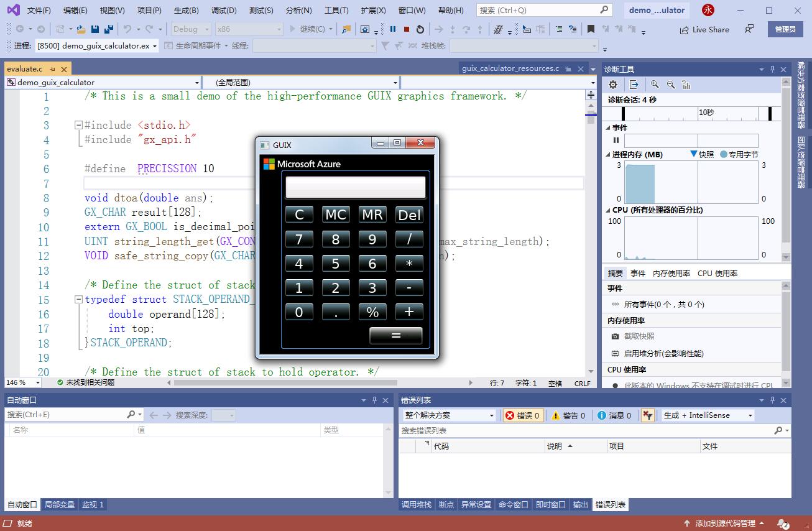This screenshot has height=531, width=812.
Task: Click the select tools export icon in diagnostics
Action: pos(634,85)
